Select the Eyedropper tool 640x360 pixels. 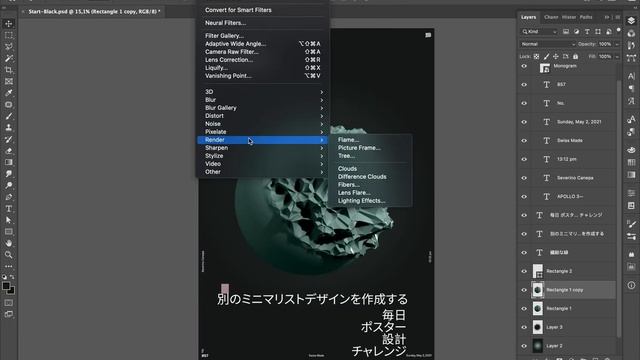[x=9, y=93]
